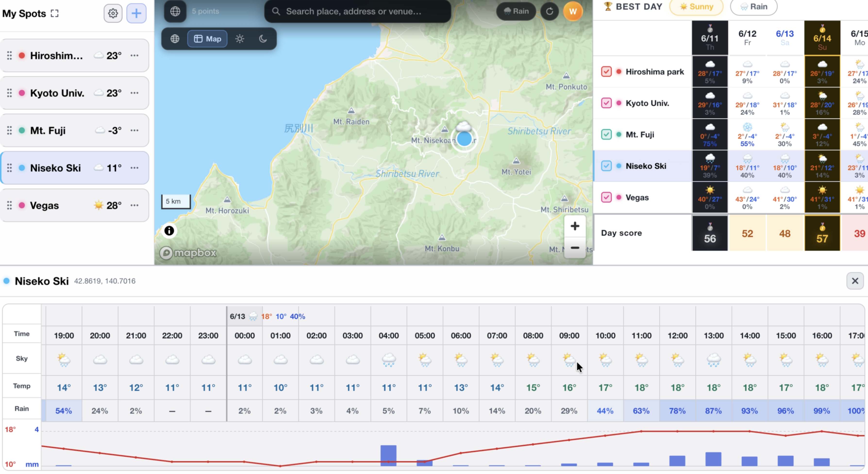
Task: Click the 20:00 cloudy sky icon
Action: coord(100,360)
